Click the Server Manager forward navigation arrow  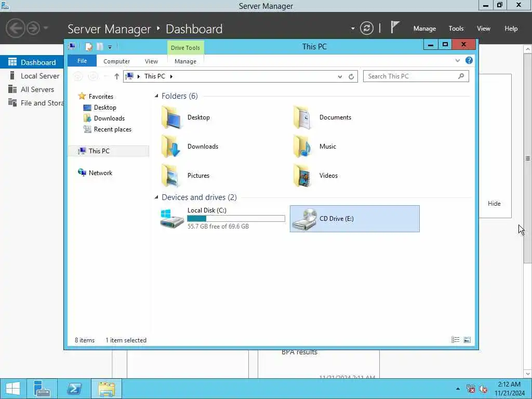click(33, 28)
